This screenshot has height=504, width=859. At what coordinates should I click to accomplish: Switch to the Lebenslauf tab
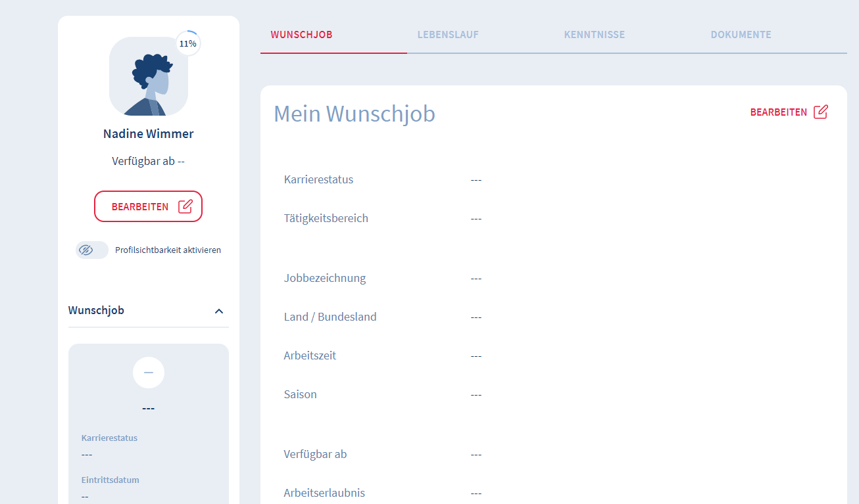coord(448,35)
